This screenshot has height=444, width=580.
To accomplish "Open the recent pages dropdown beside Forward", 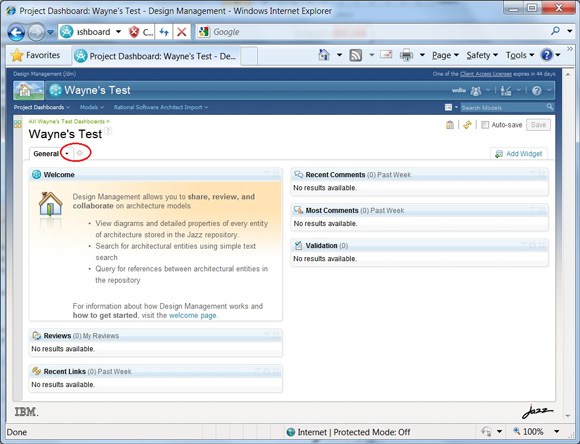I will (x=51, y=33).
